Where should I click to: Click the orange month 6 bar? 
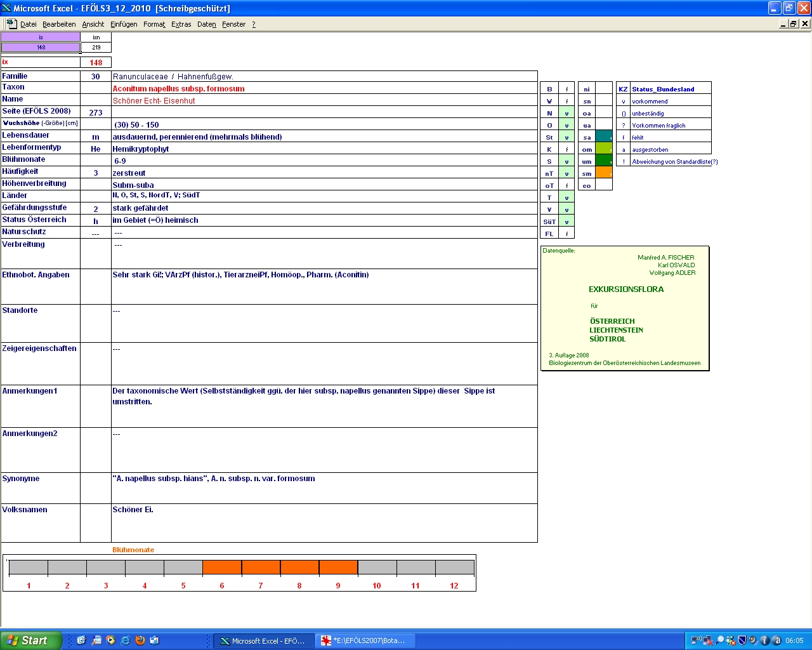click(222, 567)
